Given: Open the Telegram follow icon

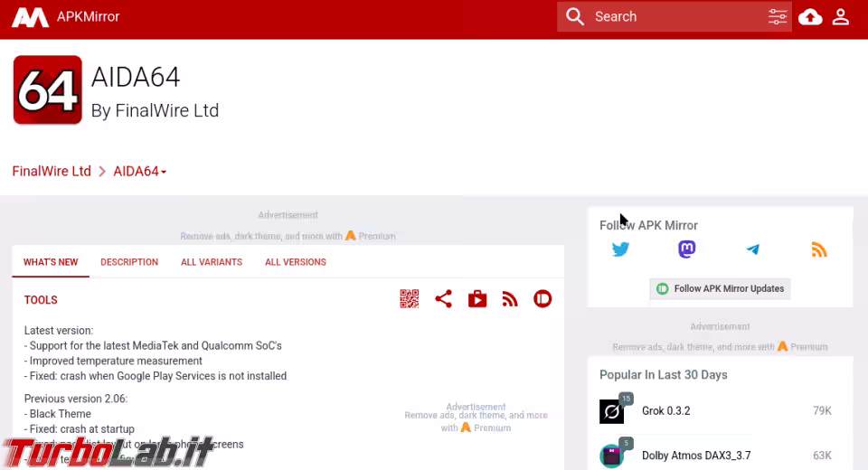Looking at the screenshot, I should click(x=753, y=249).
